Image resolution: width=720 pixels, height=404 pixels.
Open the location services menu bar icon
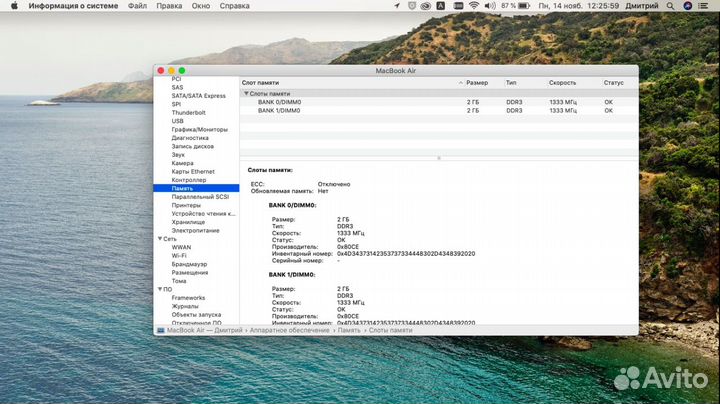[x=397, y=6]
